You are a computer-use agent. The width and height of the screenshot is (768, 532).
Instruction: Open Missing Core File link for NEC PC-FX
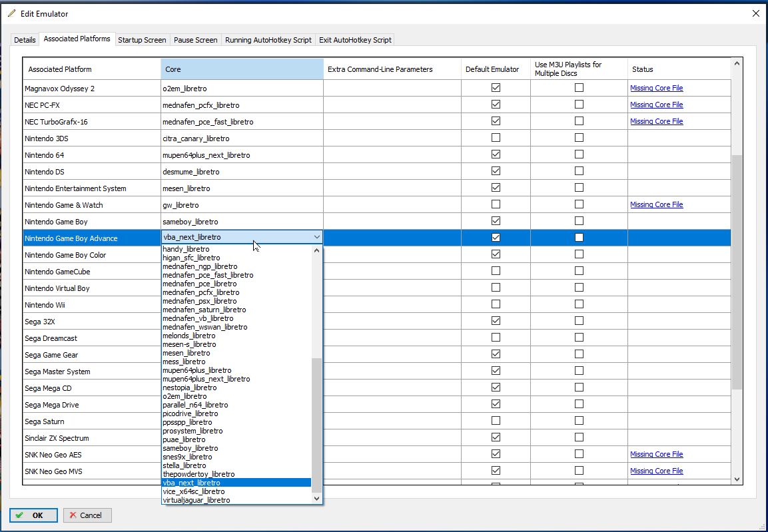[x=656, y=105]
